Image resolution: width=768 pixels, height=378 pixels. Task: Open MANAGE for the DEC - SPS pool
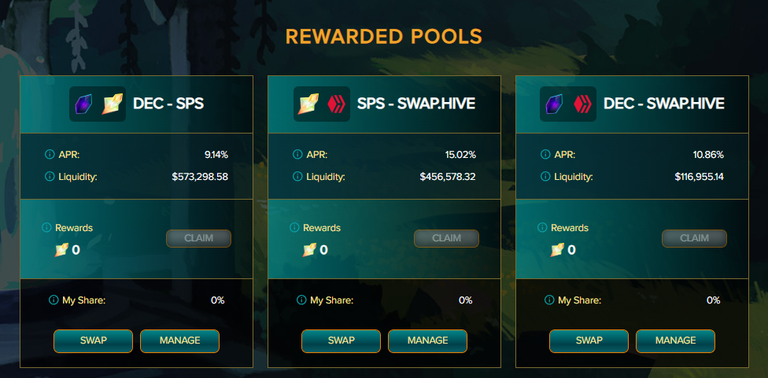click(x=180, y=341)
